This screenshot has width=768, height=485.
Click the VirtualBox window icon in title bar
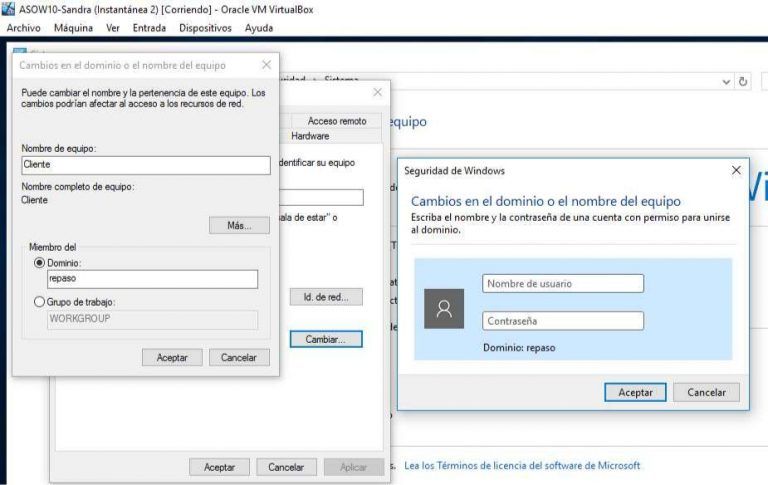click(x=8, y=9)
